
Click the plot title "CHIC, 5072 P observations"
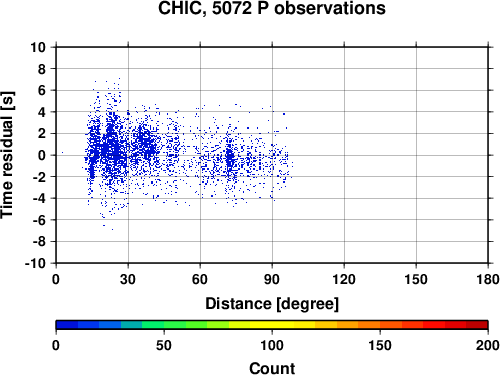(x=272, y=8)
